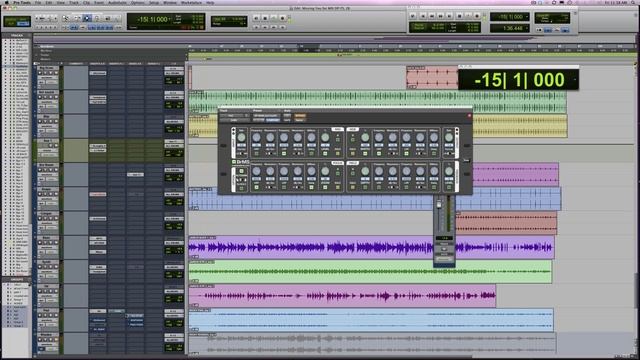Open Grid value dropdown in toolbar
This screenshot has width=640, height=360.
(x=244, y=18)
